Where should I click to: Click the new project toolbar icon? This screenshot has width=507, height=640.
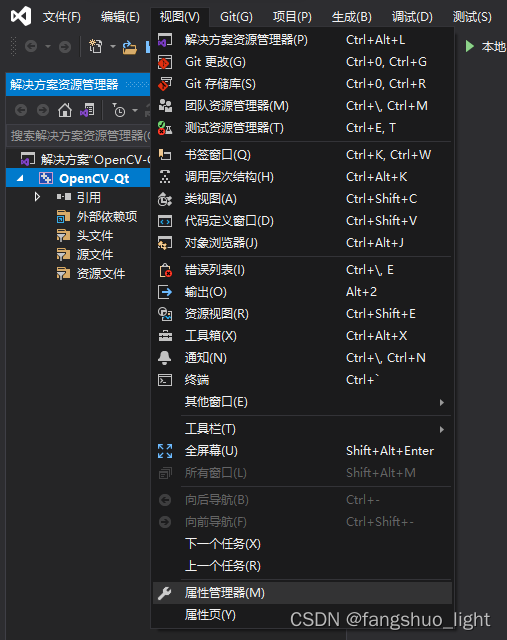[96, 46]
